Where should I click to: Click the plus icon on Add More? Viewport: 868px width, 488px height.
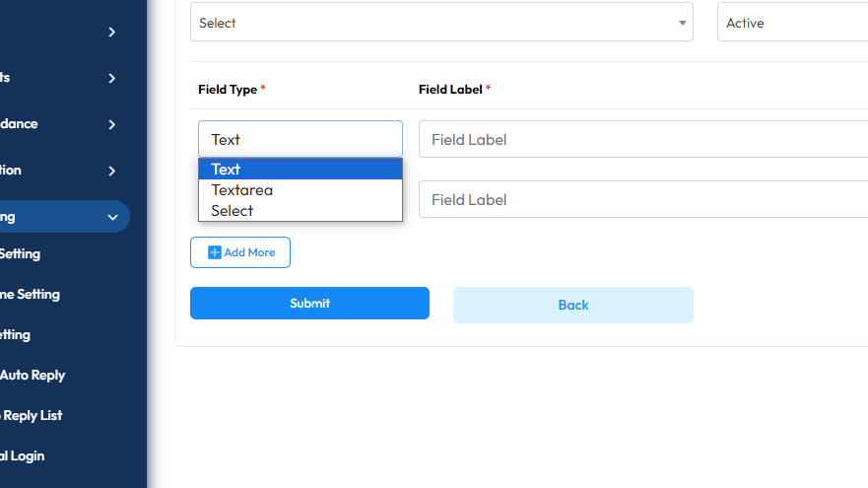215,252
